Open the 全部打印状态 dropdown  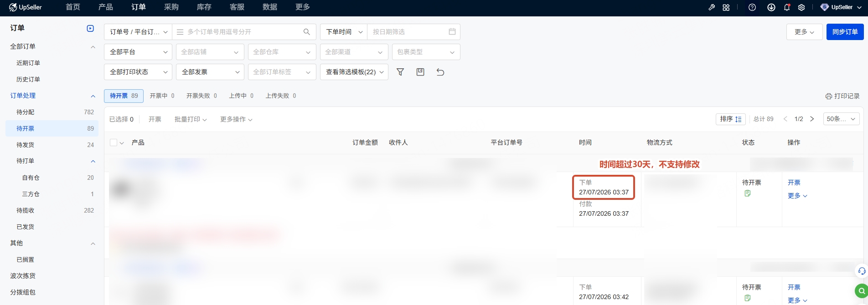138,72
